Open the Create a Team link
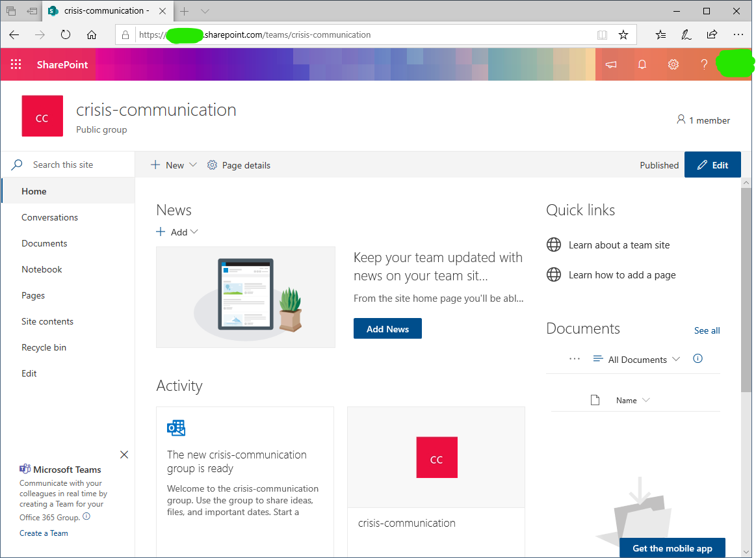Screen dimensions: 756x558 [44, 533]
